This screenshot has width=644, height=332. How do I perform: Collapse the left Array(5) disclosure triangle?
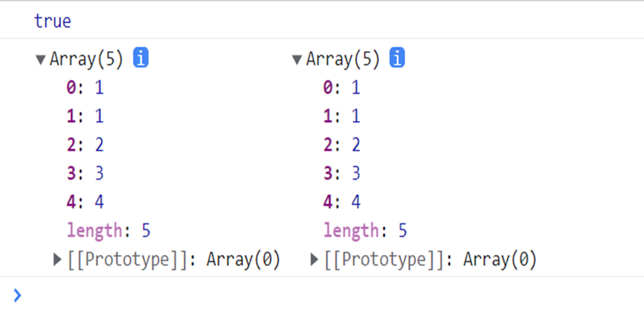pos(41,60)
